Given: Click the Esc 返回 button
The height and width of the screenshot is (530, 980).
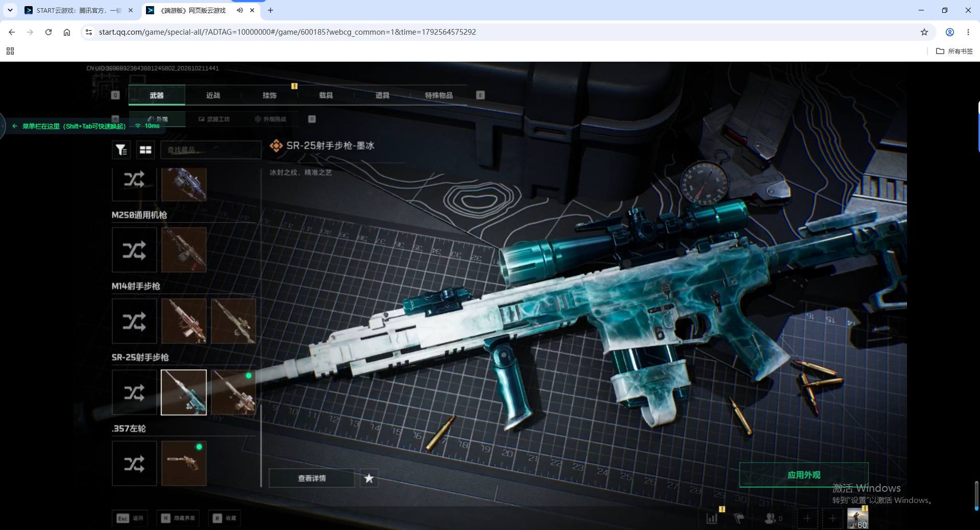Looking at the screenshot, I should pos(131,518).
